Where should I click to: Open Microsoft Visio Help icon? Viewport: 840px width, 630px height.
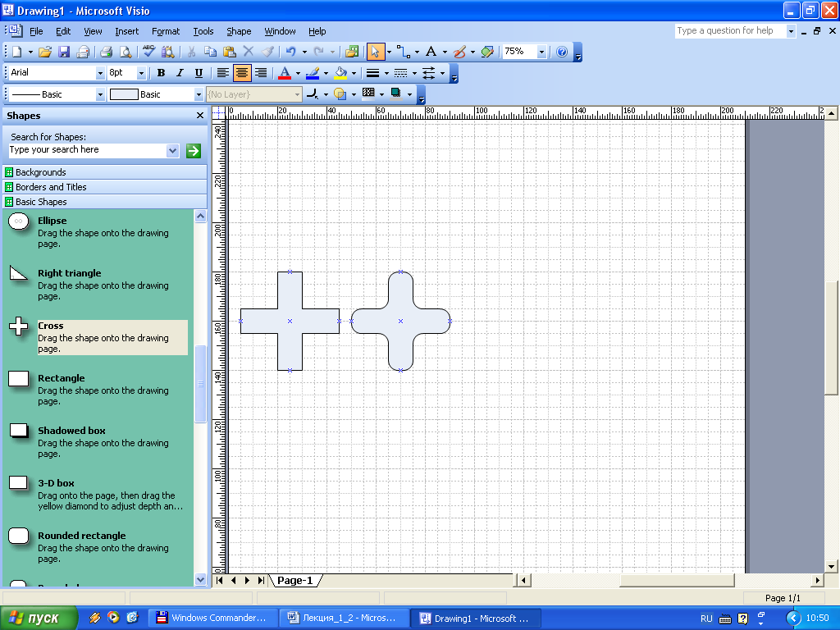[x=562, y=52]
